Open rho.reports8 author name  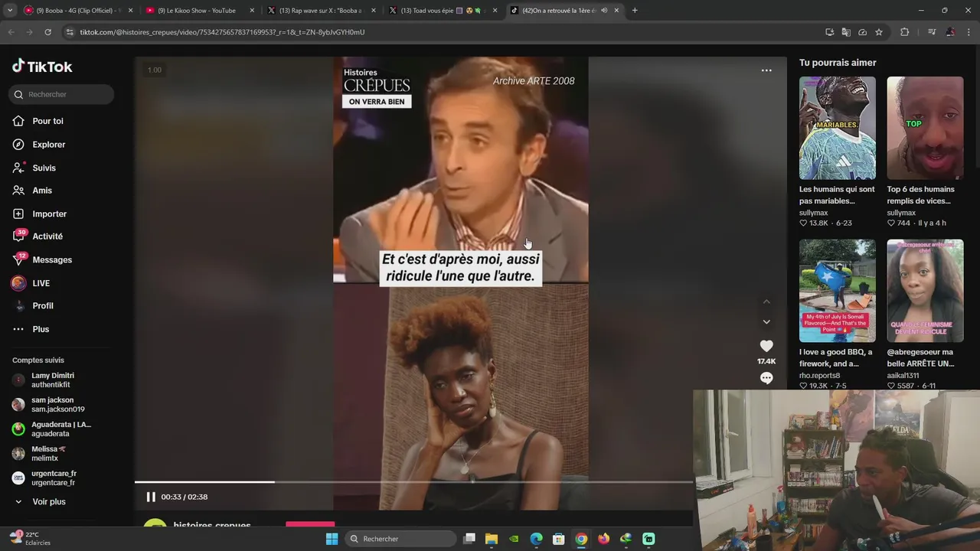click(819, 376)
